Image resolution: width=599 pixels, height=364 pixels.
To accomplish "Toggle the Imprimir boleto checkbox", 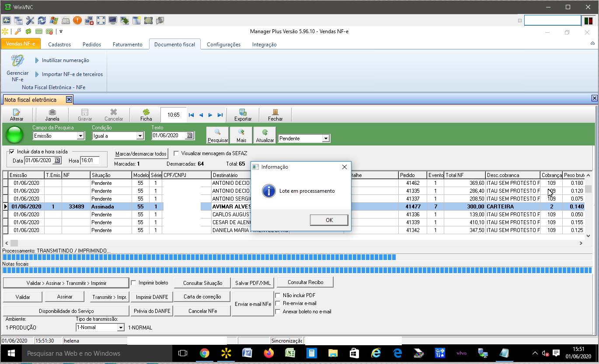I will pos(134,283).
